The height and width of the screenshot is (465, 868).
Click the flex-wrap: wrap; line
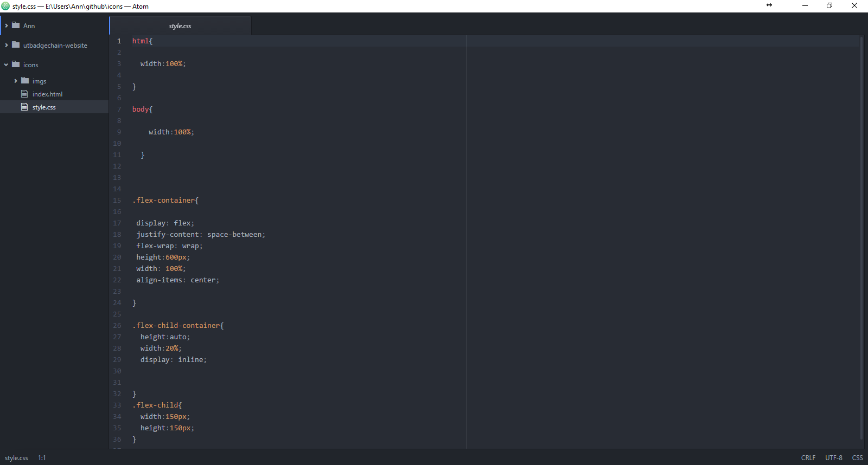[169, 246]
